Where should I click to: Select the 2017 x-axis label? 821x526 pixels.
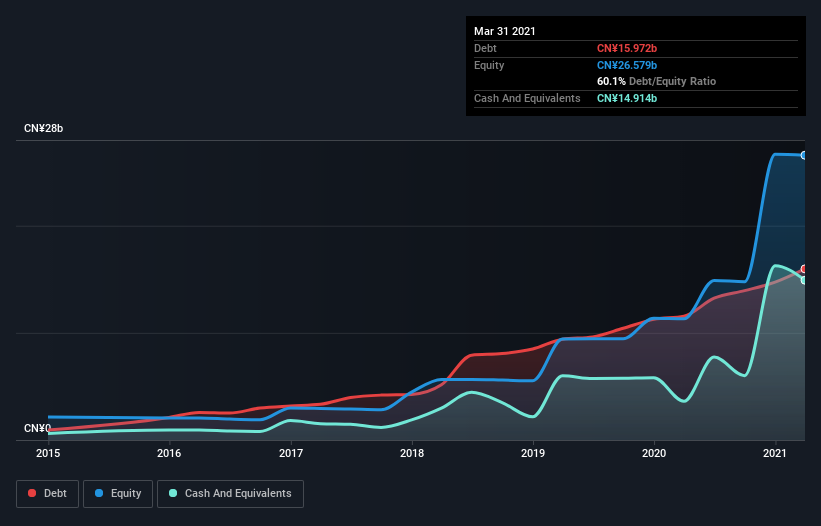(x=291, y=453)
